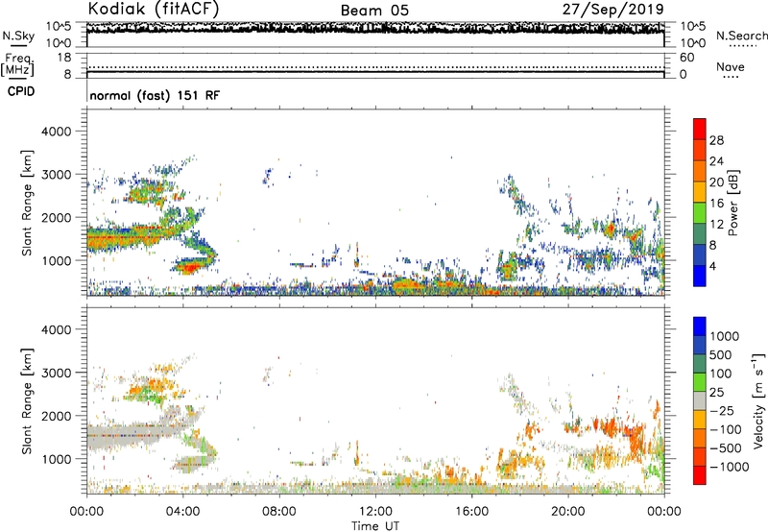The height and width of the screenshot is (532, 768).
Task: Click the '12:00' time axis tick label
Action: click(x=375, y=512)
